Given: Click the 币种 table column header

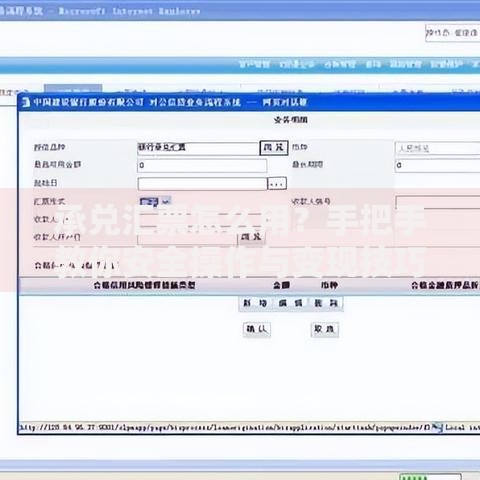Looking at the screenshot, I should [330, 285].
